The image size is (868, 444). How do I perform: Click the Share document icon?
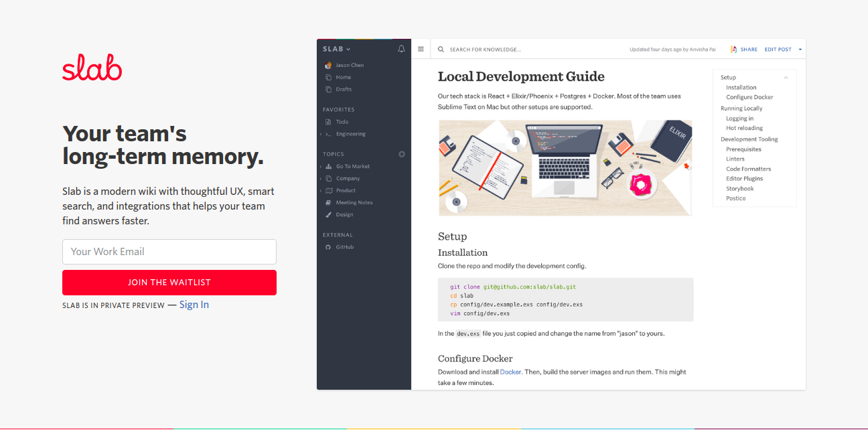point(733,49)
